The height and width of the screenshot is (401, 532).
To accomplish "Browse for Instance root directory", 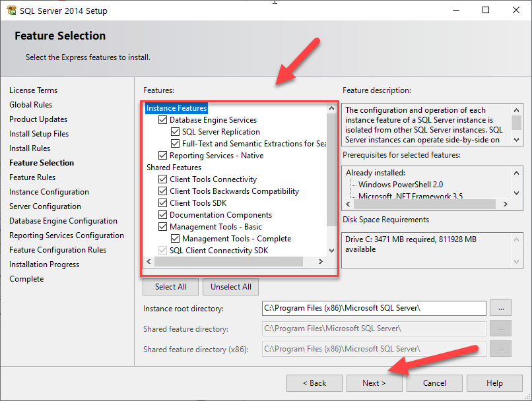I will (501, 308).
